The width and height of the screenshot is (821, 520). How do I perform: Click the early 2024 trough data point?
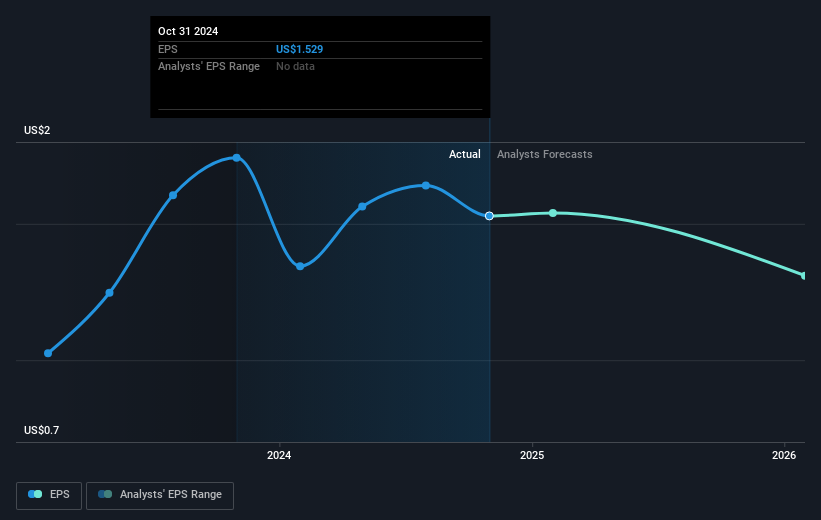coord(300,266)
